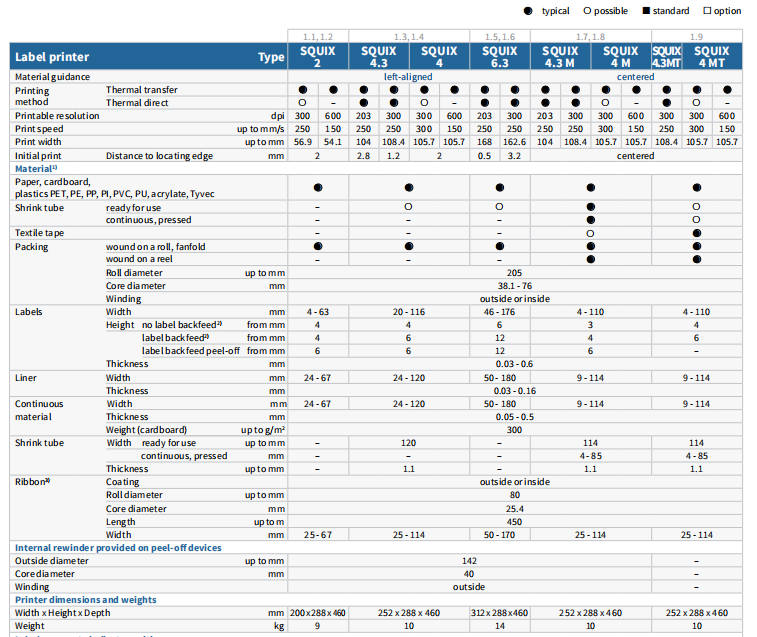The height and width of the screenshot is (637, 757).
Task: Click the 'Weight (cardboard)' row label
Action: pos(146,430)
